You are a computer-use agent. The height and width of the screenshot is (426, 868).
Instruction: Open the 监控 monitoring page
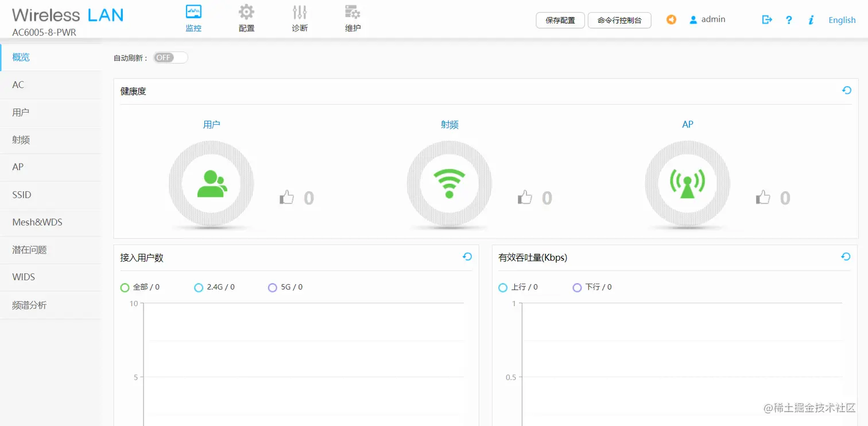pyautogui.click(x=193, y=17)
